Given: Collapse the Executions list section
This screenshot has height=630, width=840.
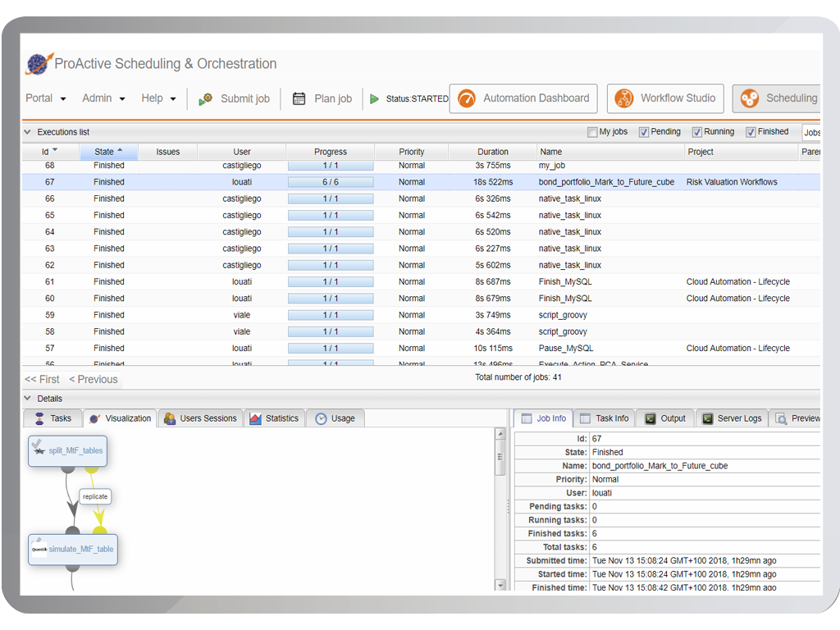Looking at the screenshot, I should tap(27, 132).
